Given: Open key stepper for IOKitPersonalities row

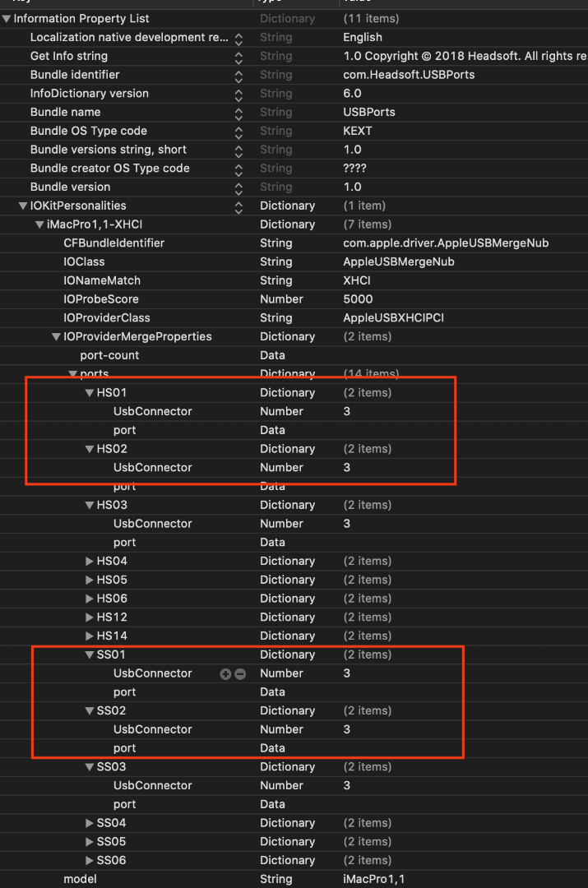Looking at the screenshot, I should 238,206.
